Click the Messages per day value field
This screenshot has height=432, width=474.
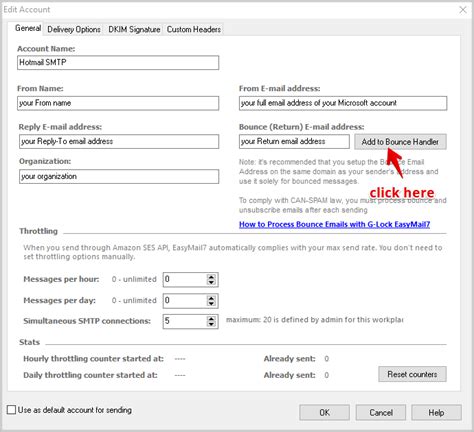point(184,301)
